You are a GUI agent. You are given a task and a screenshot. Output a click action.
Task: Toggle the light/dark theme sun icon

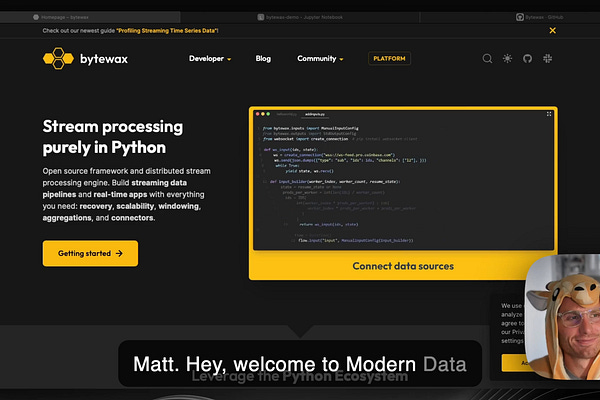507,59
